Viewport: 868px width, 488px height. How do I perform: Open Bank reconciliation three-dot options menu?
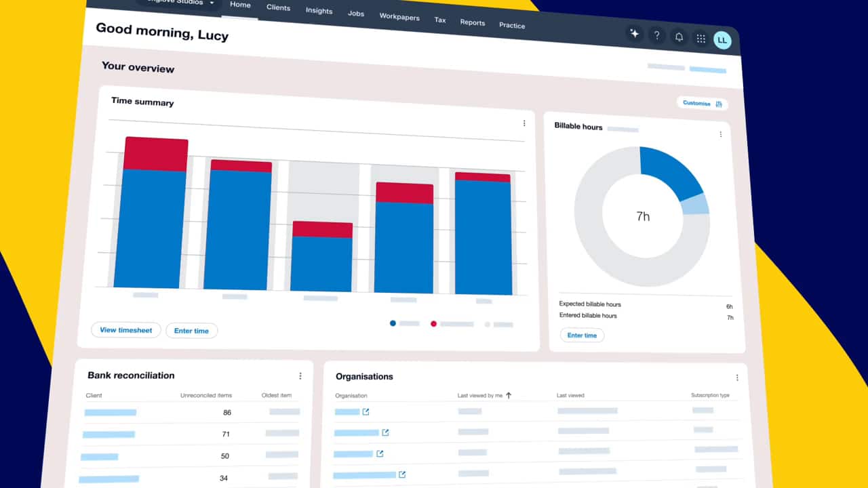point(300,375)
